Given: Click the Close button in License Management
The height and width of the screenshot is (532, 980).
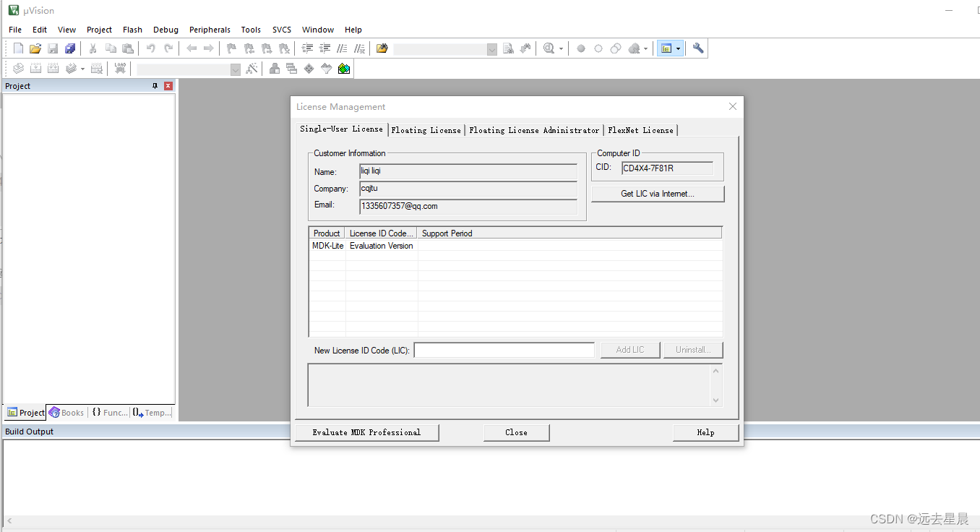Looking at the screenshot, I should (516, 432).
